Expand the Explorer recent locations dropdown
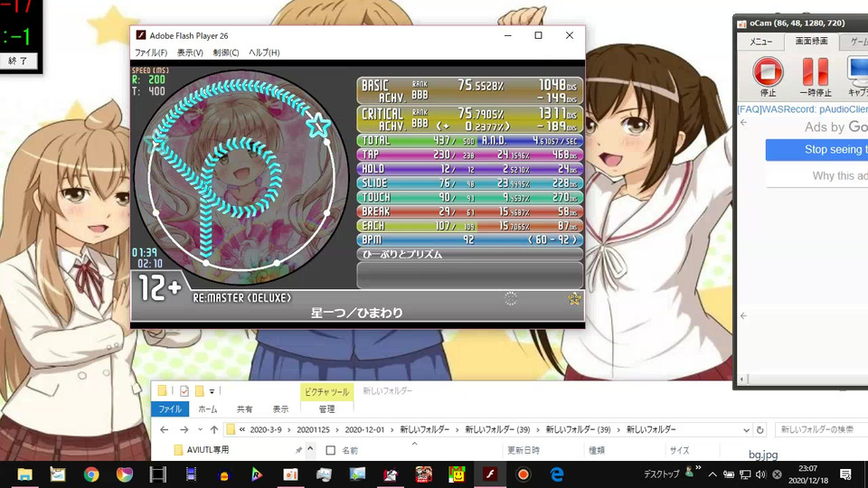This screenshot has width=868, height=488. 200,429
